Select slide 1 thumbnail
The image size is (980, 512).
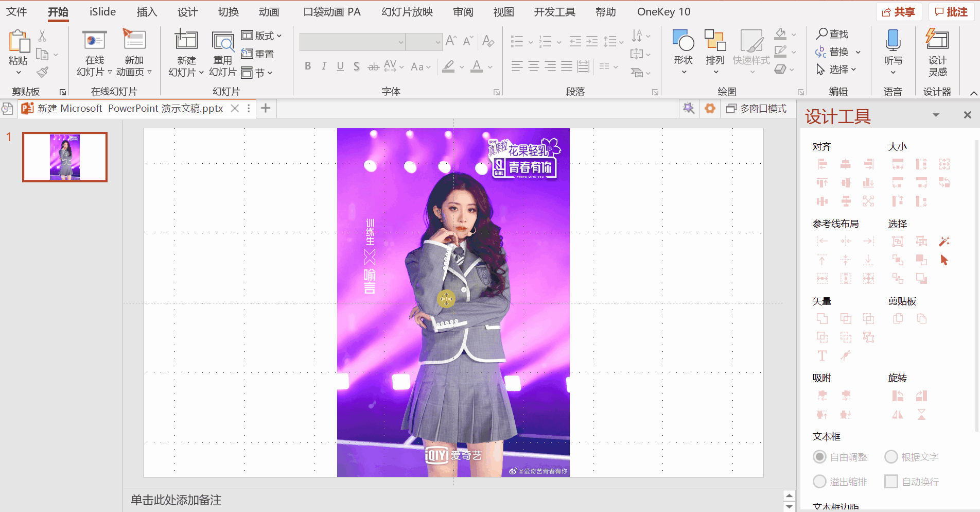(65, 157)
